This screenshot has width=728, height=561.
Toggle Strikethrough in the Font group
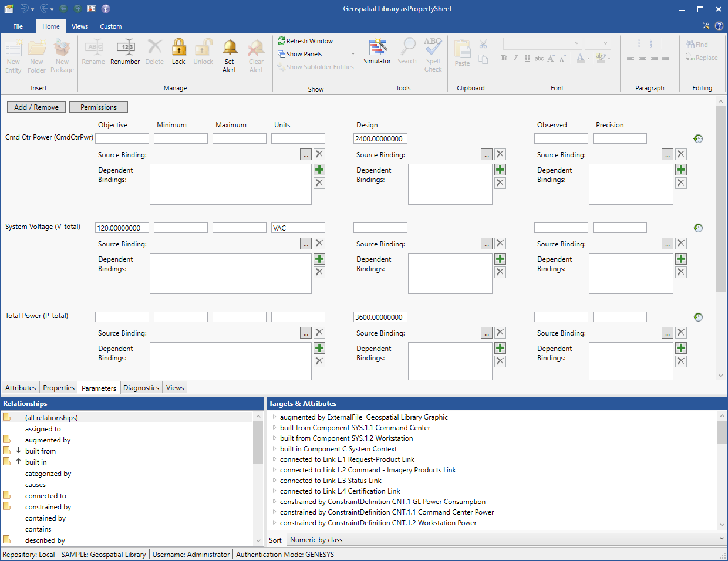click(539, 58)
